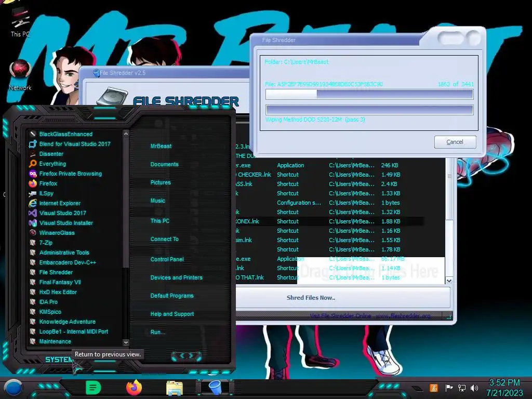
Task: Launch Visual Studio 2017 icon
Action: coord(33,212)
